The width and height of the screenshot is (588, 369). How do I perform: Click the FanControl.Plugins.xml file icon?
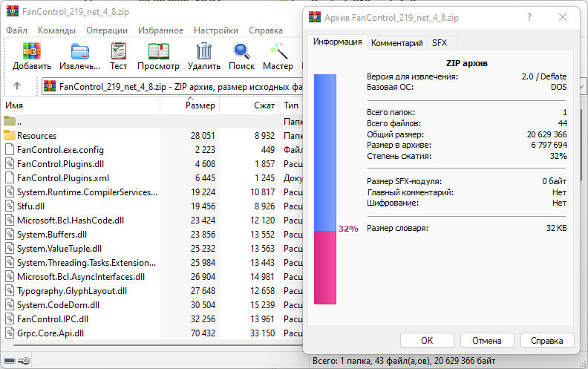[x=10, y=177]
